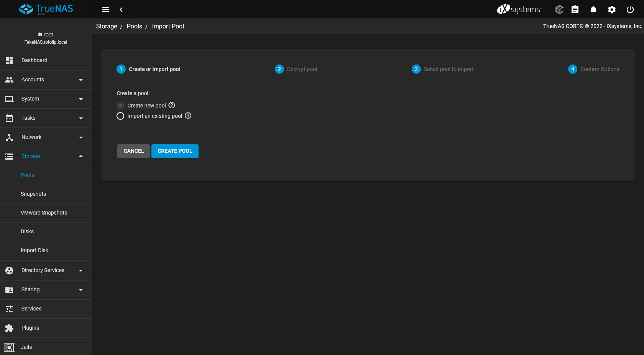This screenshot has width=644, height=355.
Task: Collapse the Storage section
Action: (46, 156)
